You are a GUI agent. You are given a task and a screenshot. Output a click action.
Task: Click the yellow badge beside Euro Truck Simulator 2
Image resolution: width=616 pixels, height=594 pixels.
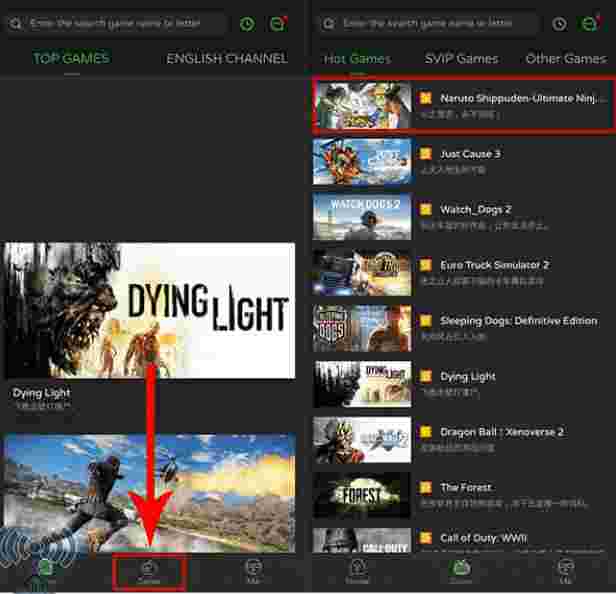(x=425, y=265)
